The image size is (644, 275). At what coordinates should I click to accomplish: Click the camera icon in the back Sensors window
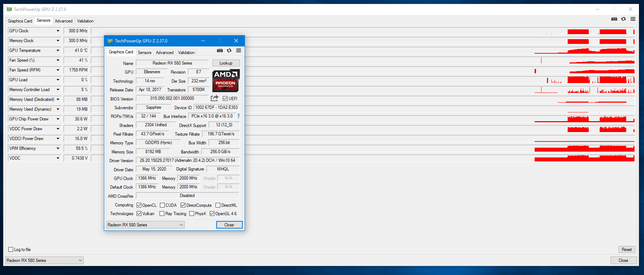point(614,19)
